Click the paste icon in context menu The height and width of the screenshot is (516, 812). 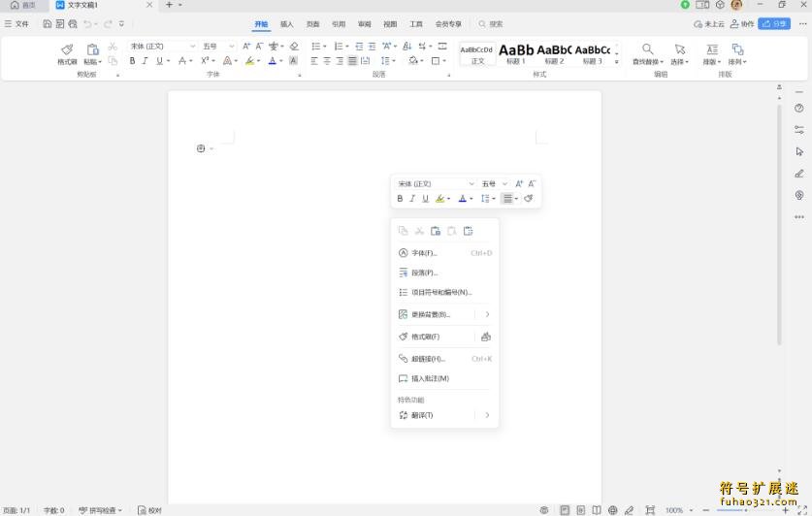tap(436, 231)
